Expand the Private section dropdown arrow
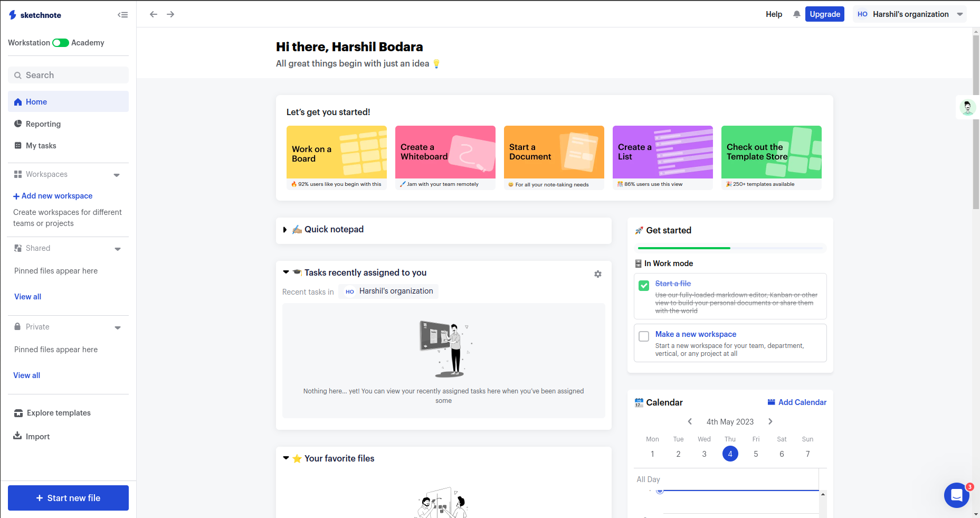The image size is (980, 518). point(118,327)
